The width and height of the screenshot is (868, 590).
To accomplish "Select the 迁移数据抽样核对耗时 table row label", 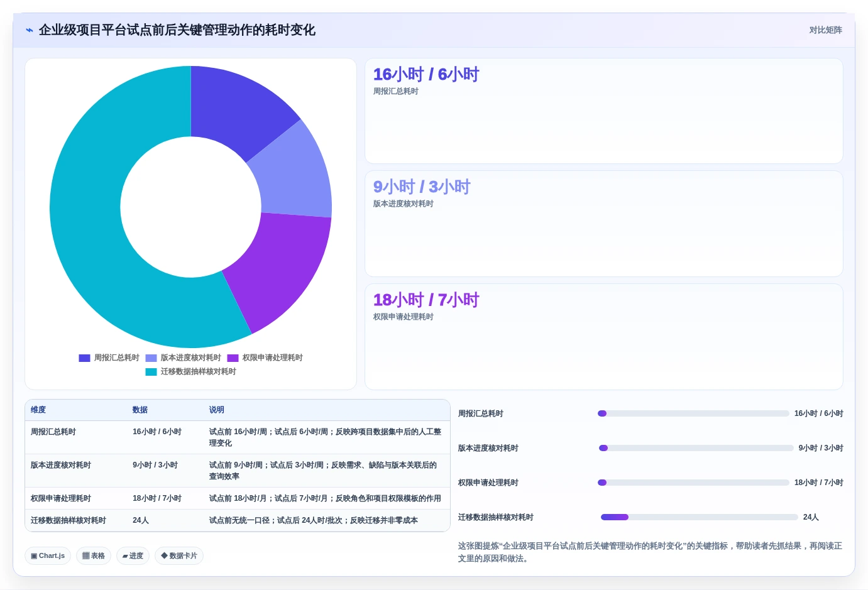I will (x=69, y=520).
